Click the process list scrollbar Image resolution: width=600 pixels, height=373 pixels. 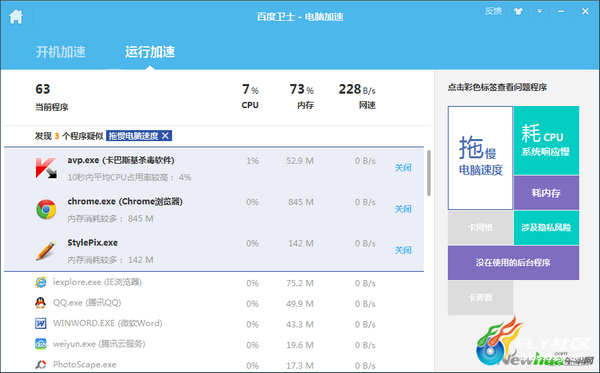[x=429, y=173]
